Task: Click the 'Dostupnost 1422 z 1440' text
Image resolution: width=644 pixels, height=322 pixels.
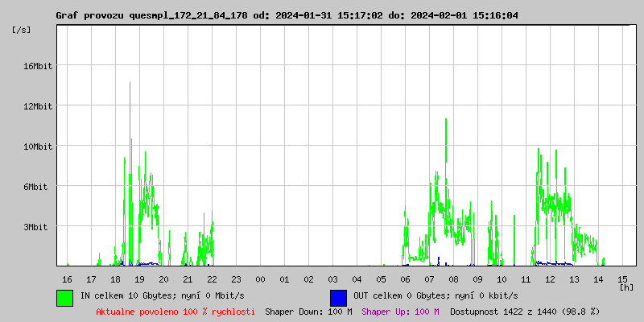Action: tap(525, 311)
